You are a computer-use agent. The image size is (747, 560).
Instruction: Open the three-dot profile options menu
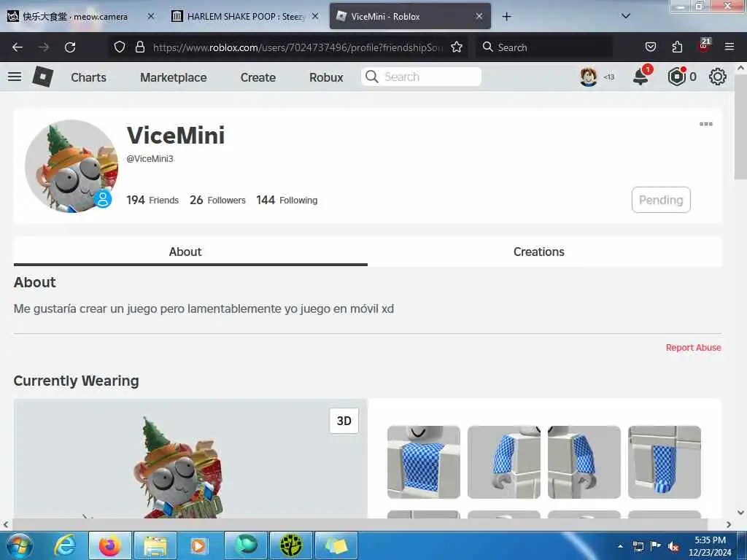pos(706,124)
